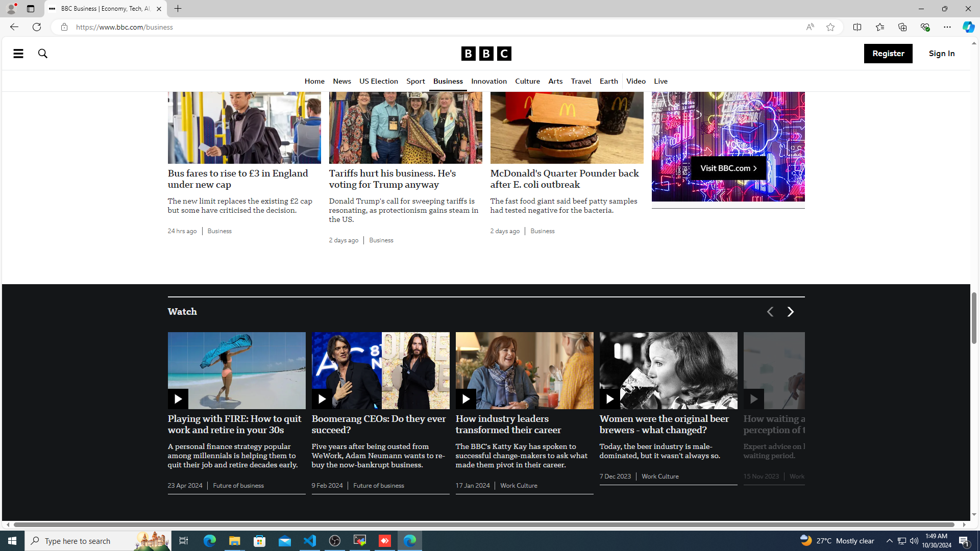This screenshot has width=980, height=551.
Task: Open Read aloud in address bar
Action: (x=810, y=27)
